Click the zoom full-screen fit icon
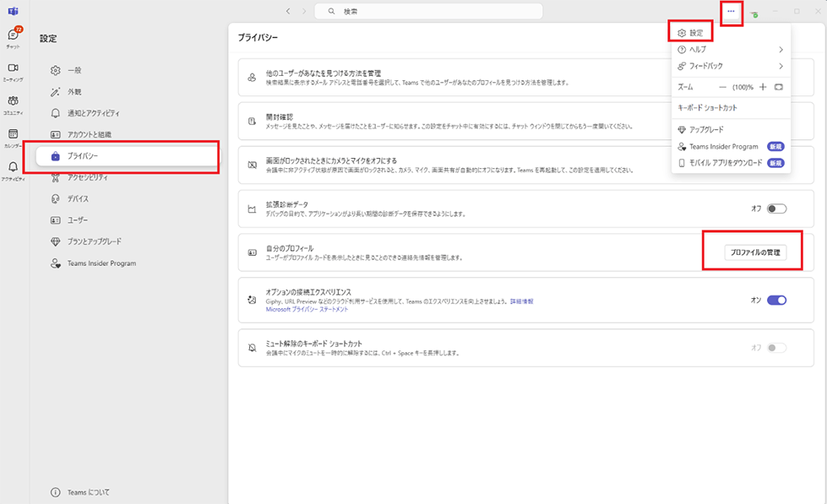Screen dimensions: 827x504 click(x=778, y=87)
